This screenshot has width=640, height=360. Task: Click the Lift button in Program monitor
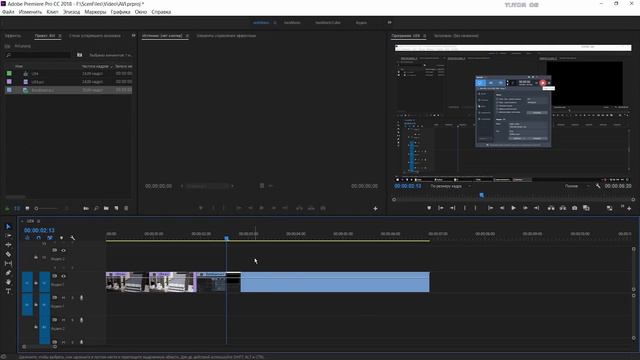pos(551,208)
